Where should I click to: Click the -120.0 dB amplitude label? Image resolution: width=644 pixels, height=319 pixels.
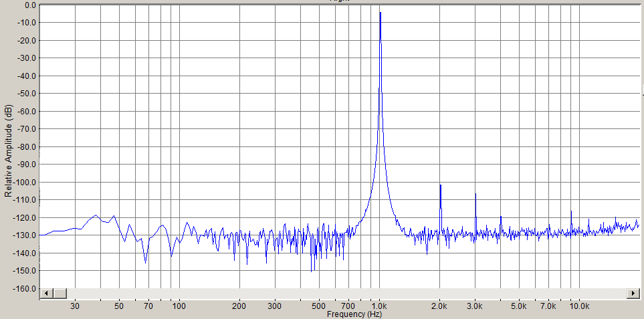[x=25, y=217]
